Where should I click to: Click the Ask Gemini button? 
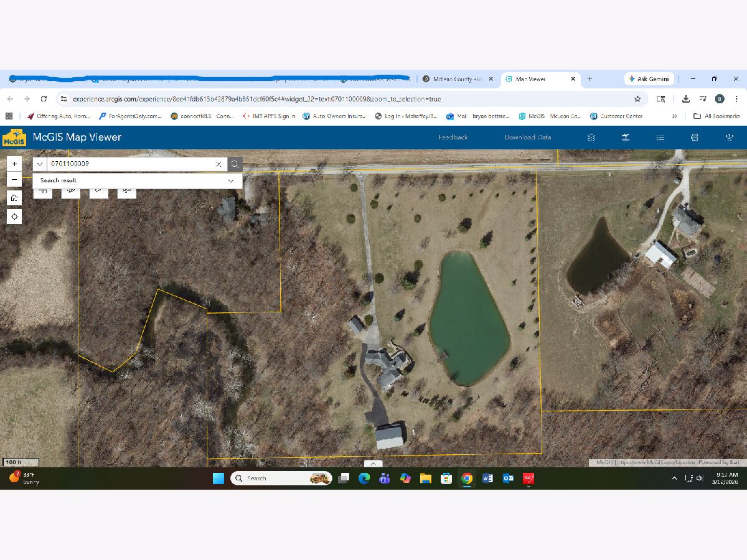[x=648, y=79]
